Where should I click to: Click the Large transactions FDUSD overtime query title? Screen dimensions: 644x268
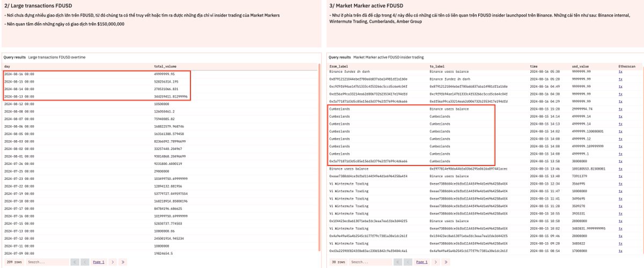(x=57, y=57)
